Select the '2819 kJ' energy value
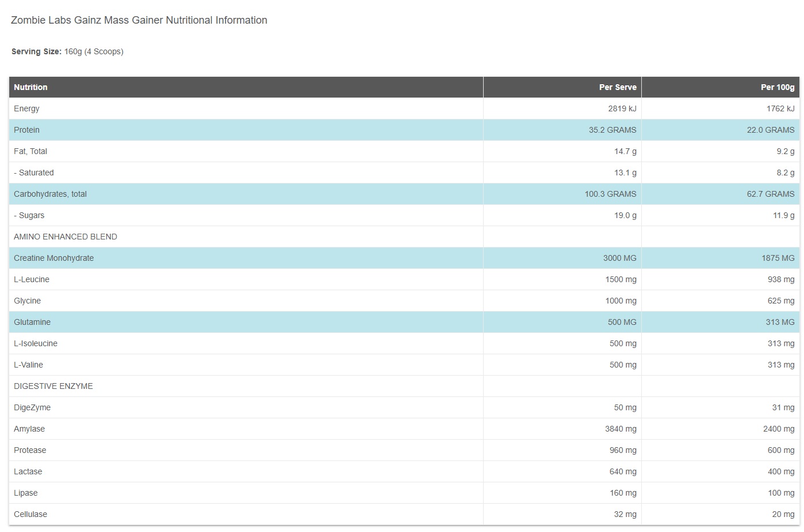Image resolution: width=804 pixels, height=532 pixels. 622,108
